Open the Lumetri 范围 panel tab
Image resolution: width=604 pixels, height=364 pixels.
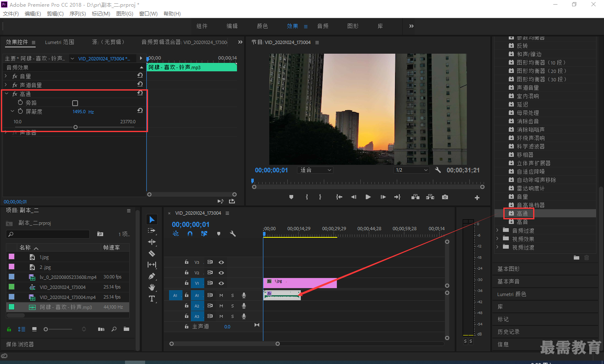[x=60, y=42]
